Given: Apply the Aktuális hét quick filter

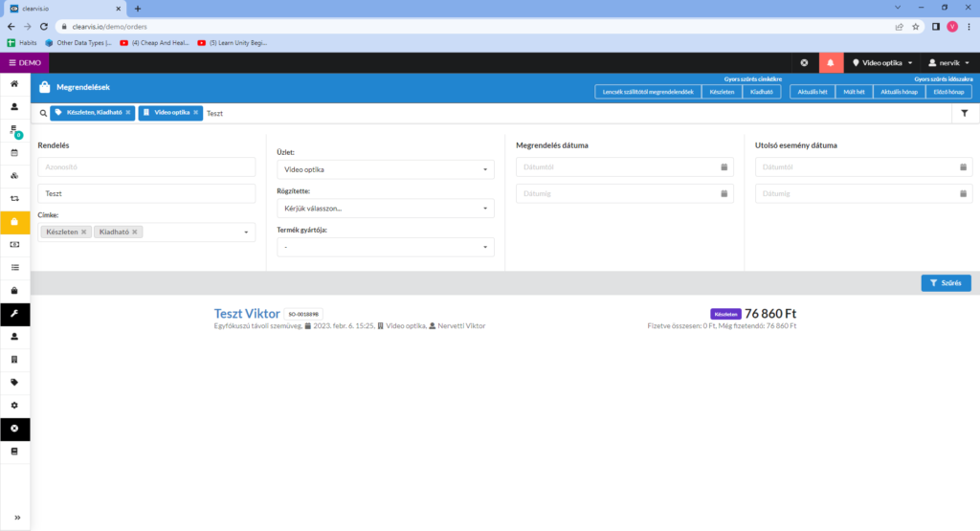Looking at the screenshot, I should pos(812,92).
